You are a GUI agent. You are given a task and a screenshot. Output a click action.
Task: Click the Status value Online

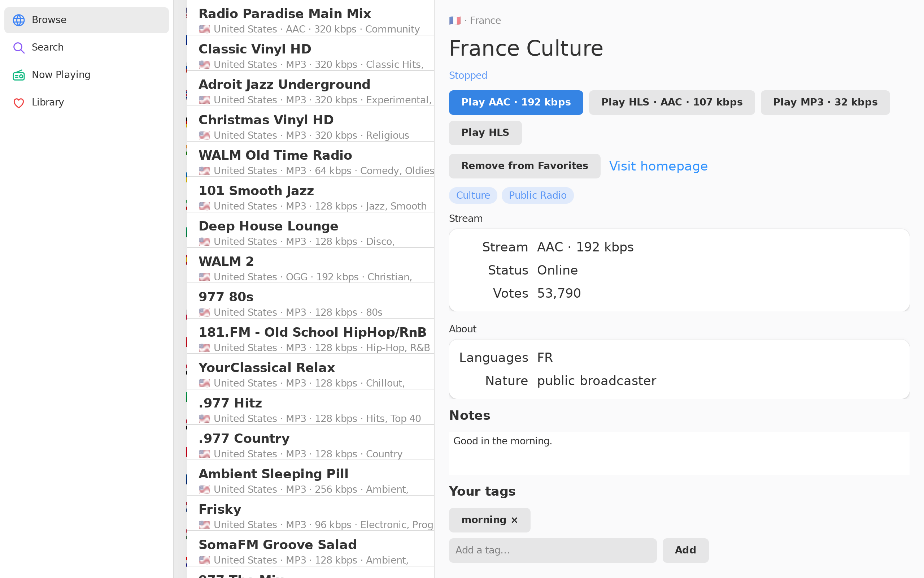tap(557, 271)
